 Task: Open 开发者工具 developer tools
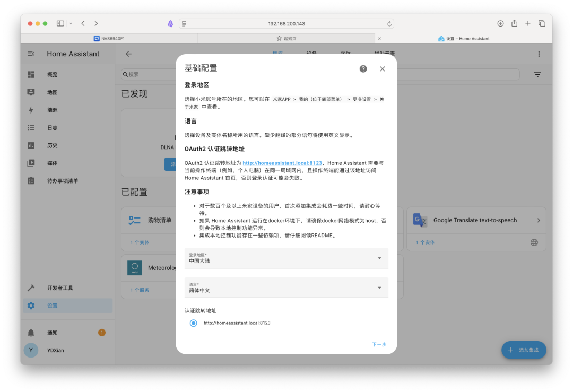click(x=59, y=288)
